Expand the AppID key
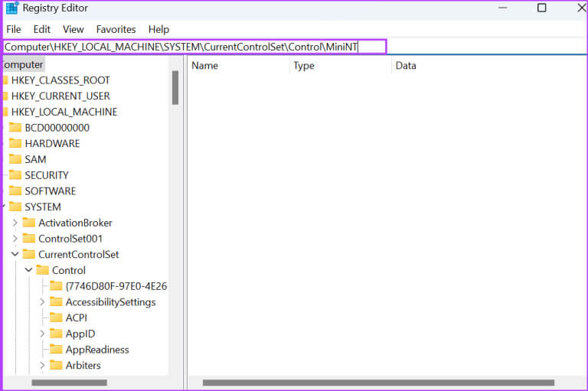588x391 pixels. pos(42,334)
